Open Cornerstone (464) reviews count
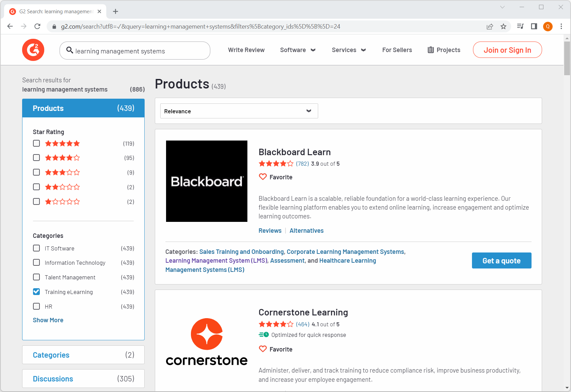 tap(303, 324)
